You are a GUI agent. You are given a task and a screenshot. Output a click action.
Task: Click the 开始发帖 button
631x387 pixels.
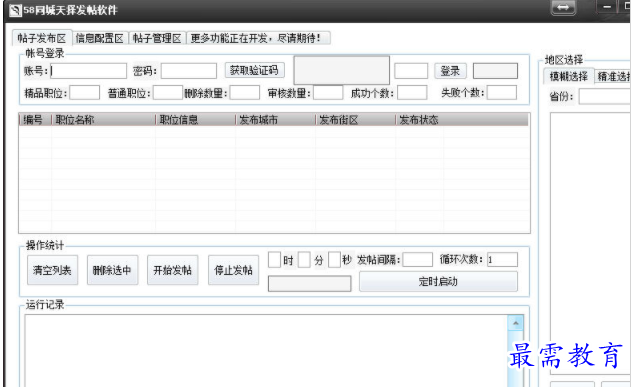coord(173,270)
